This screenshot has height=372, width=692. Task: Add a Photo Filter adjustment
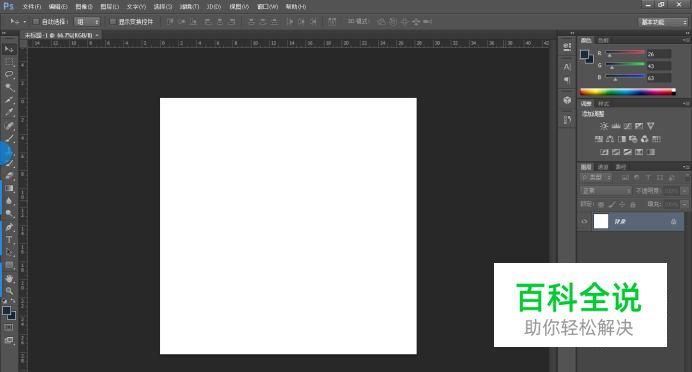coord(633,139)
